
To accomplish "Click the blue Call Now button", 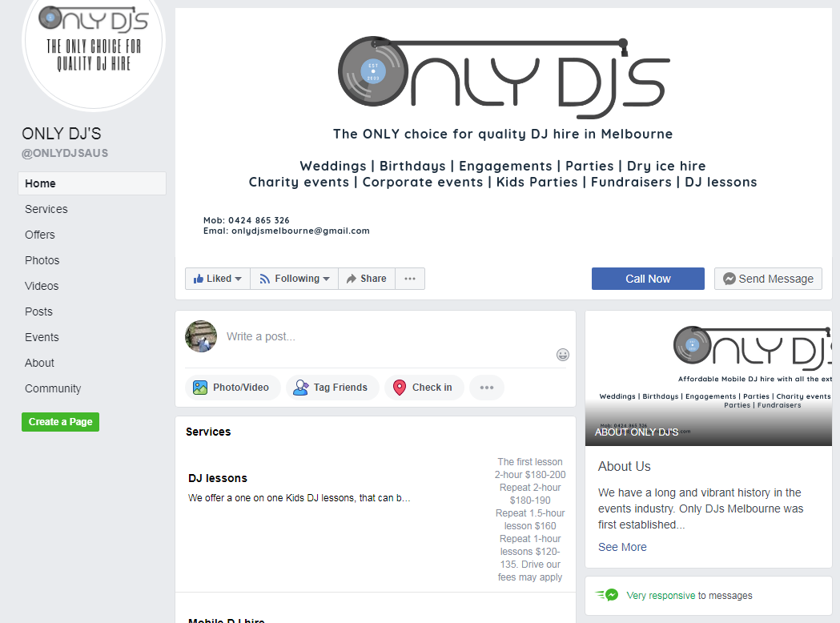I will click(x=648, y=279).
